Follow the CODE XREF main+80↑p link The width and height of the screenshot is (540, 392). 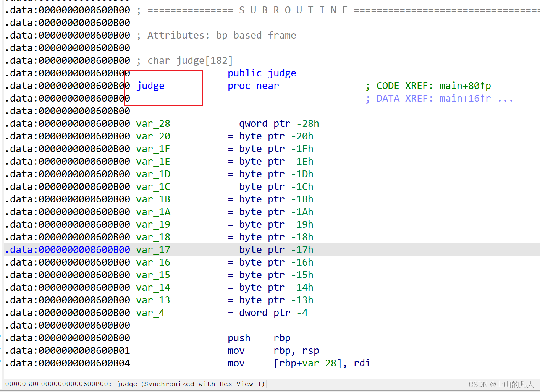[465, 86]
